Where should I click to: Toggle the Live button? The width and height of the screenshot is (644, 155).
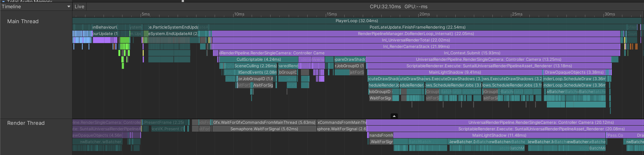79,7
